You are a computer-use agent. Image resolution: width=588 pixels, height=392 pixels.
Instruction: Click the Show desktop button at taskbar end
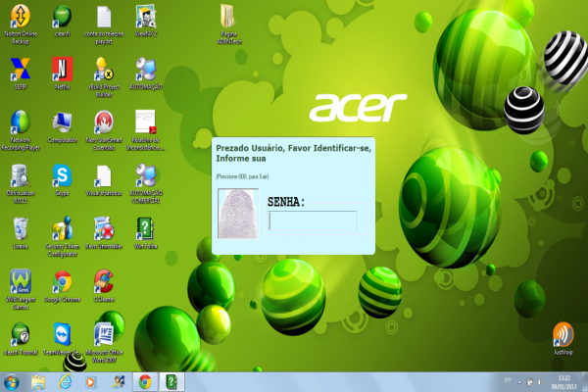[584, 382]
